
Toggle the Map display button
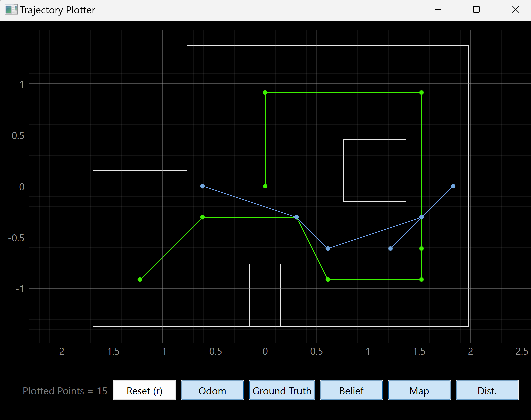point(419,390)
